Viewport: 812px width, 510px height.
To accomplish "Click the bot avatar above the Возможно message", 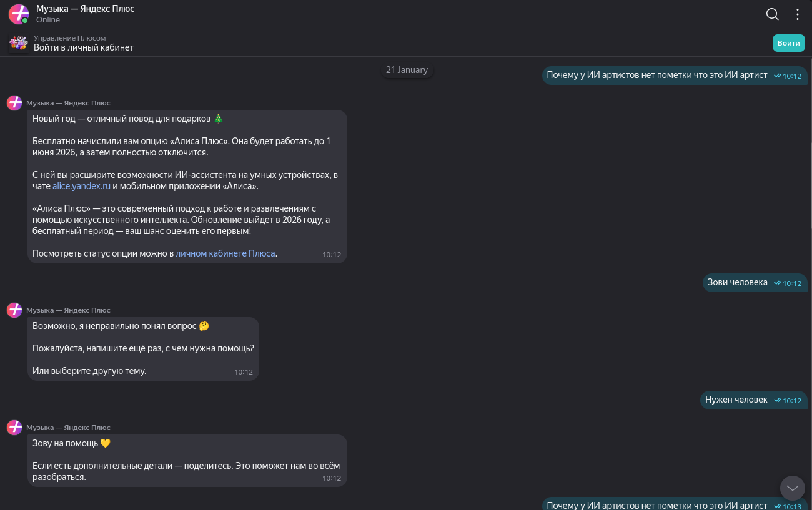I will [x=14, y=310].
